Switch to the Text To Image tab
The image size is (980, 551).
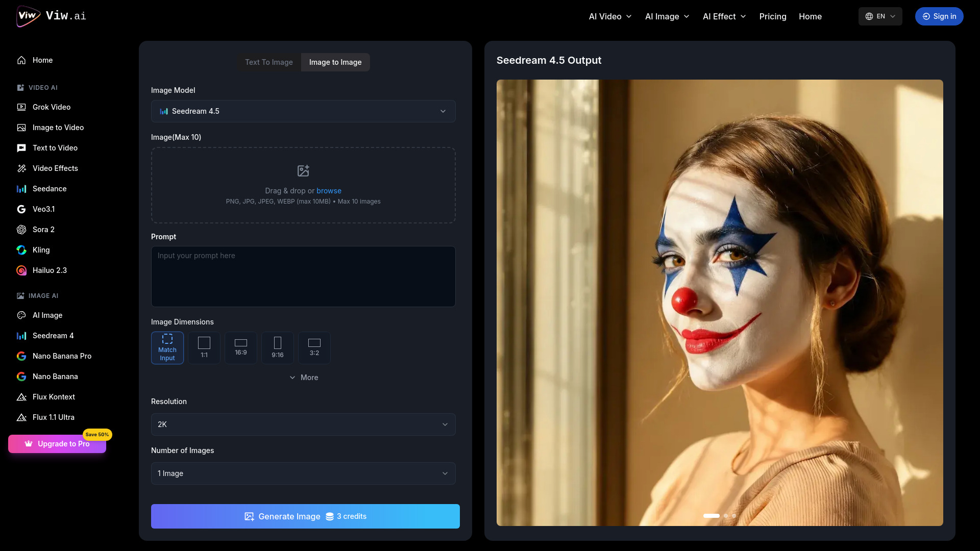pyautogui.click(x=268, y=62)
